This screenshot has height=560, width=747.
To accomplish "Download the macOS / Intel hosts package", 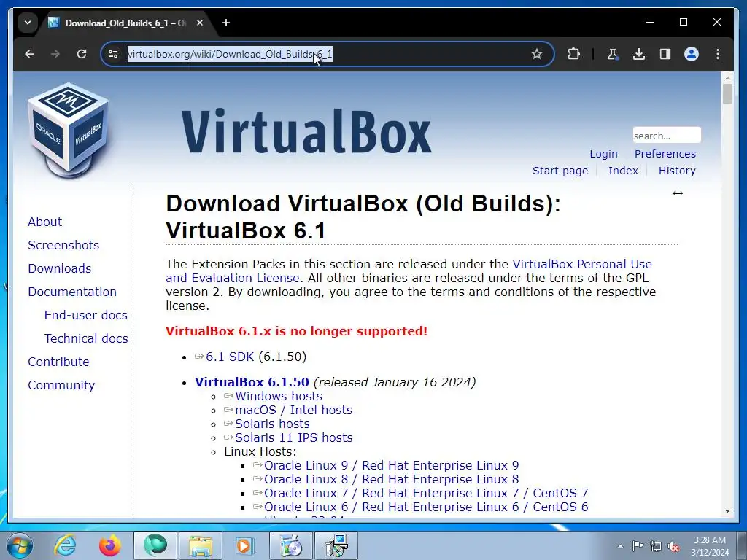I will point(293,410).
